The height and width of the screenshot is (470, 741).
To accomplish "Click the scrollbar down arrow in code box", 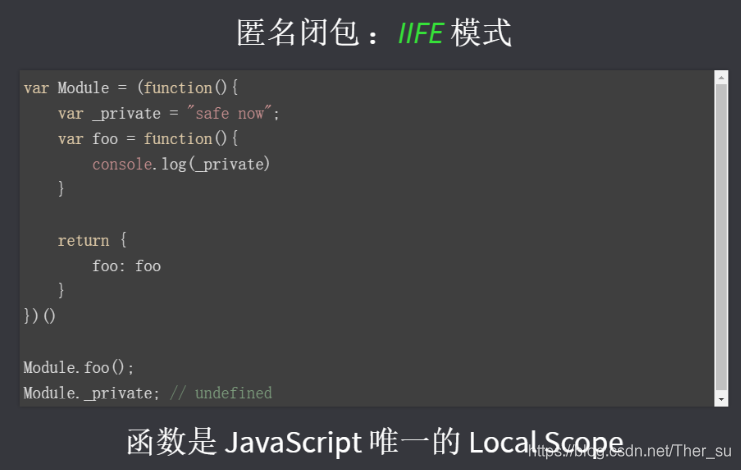I will tap(721, 399).
